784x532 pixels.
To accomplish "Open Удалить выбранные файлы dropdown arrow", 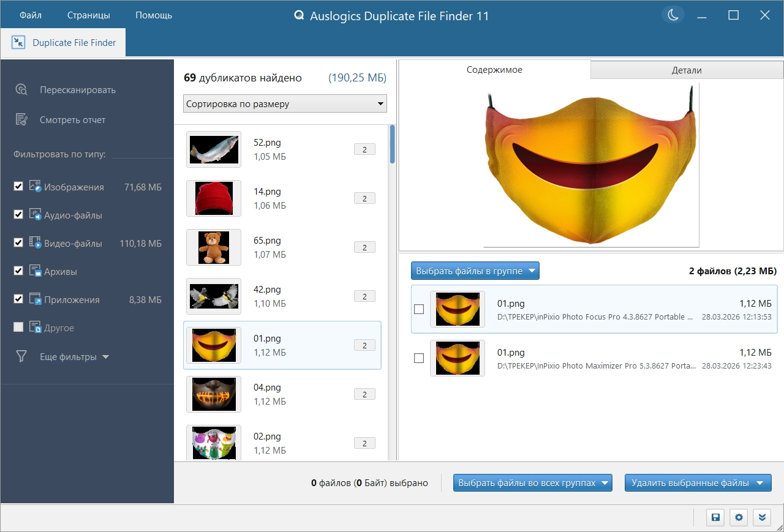I will click(x=760, y=482).
